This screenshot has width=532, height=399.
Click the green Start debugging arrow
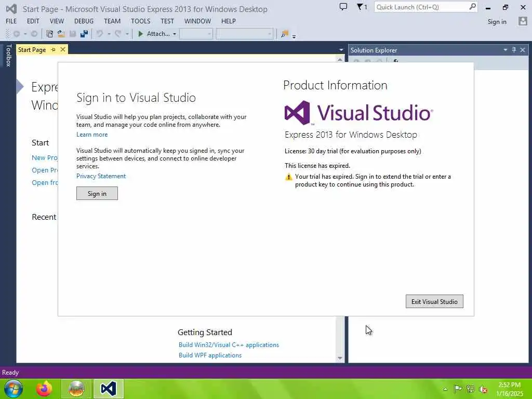[140, 34]
